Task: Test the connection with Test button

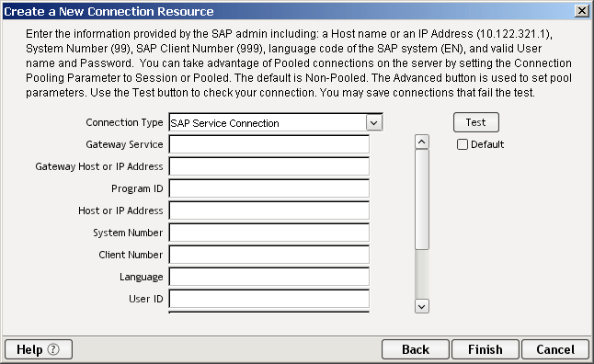Action: [476, 122]
